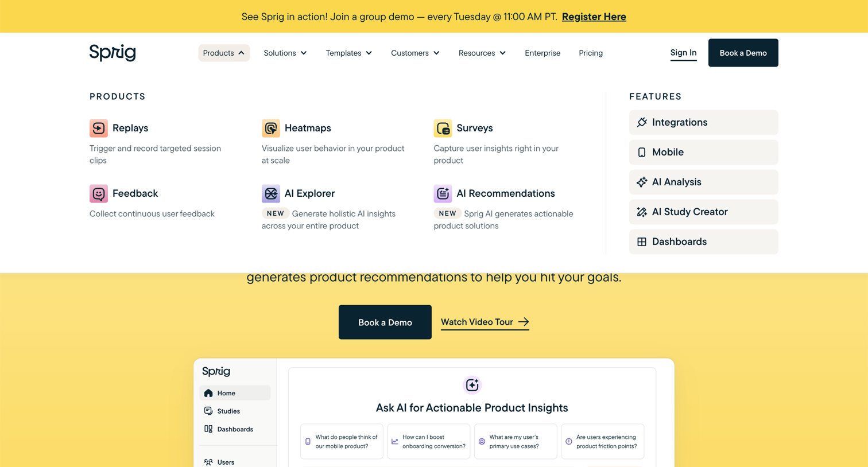Click the Sign In link
Screen dimensions: 868x467
[683, 53]
